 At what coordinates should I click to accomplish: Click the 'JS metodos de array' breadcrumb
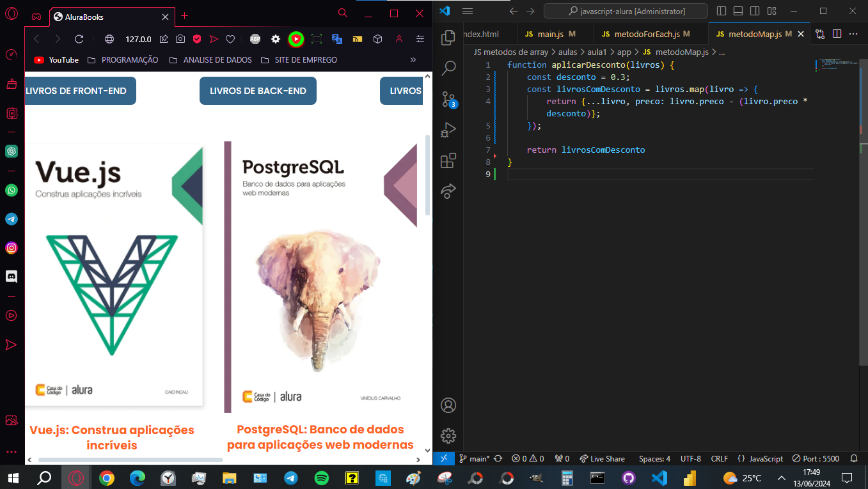pos(510,52)
